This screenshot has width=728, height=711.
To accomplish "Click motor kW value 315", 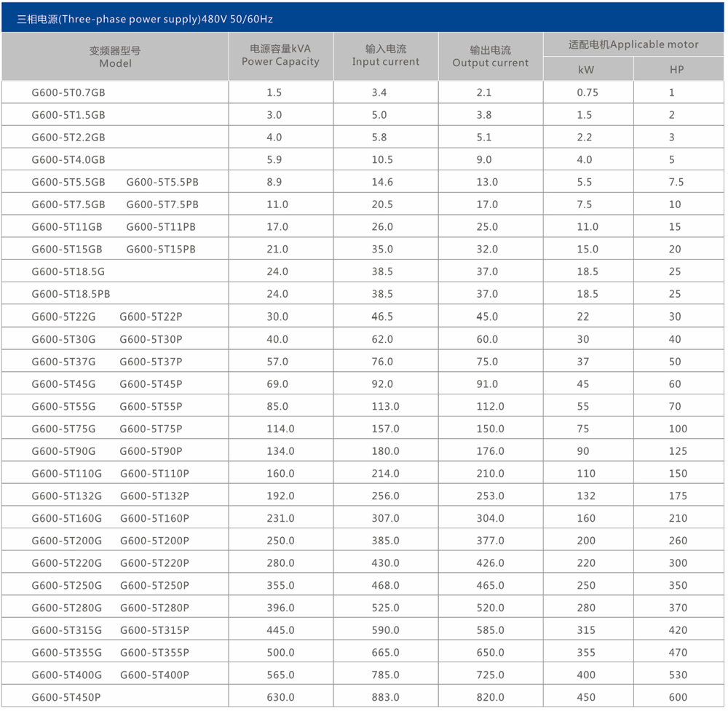I will [x=586, y=630].
